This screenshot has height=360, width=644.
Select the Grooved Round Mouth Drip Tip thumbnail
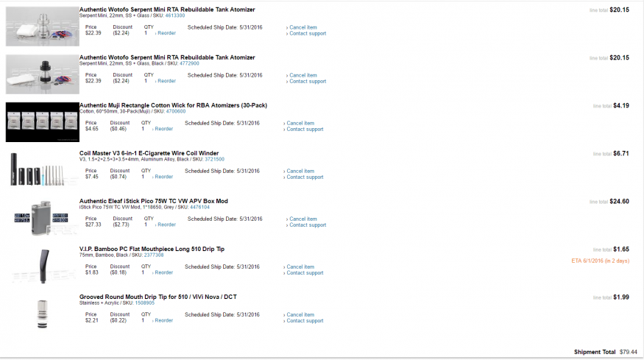tap(42, 314)
